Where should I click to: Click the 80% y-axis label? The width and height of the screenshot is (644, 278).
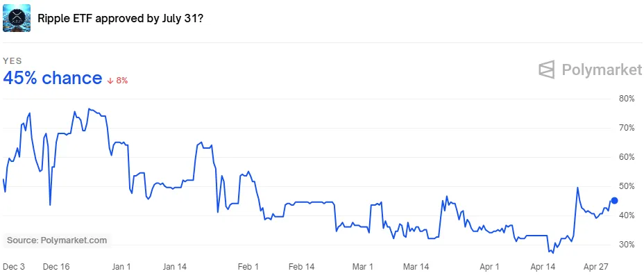627,99
